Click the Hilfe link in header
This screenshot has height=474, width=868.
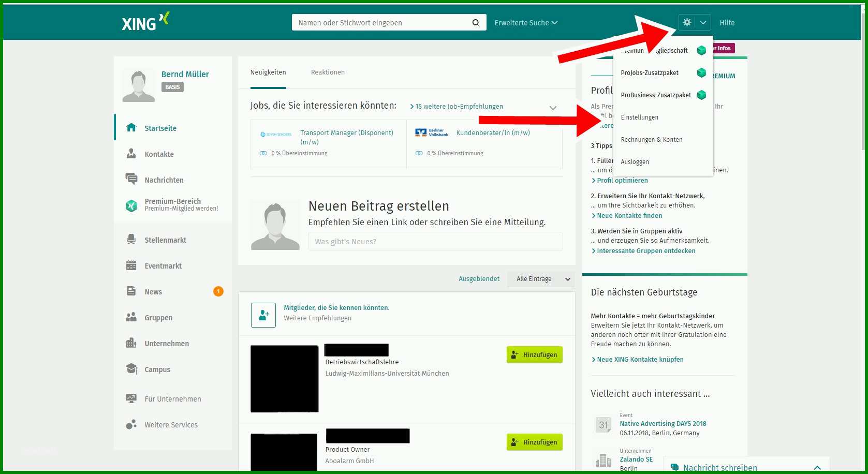[727, 23]
